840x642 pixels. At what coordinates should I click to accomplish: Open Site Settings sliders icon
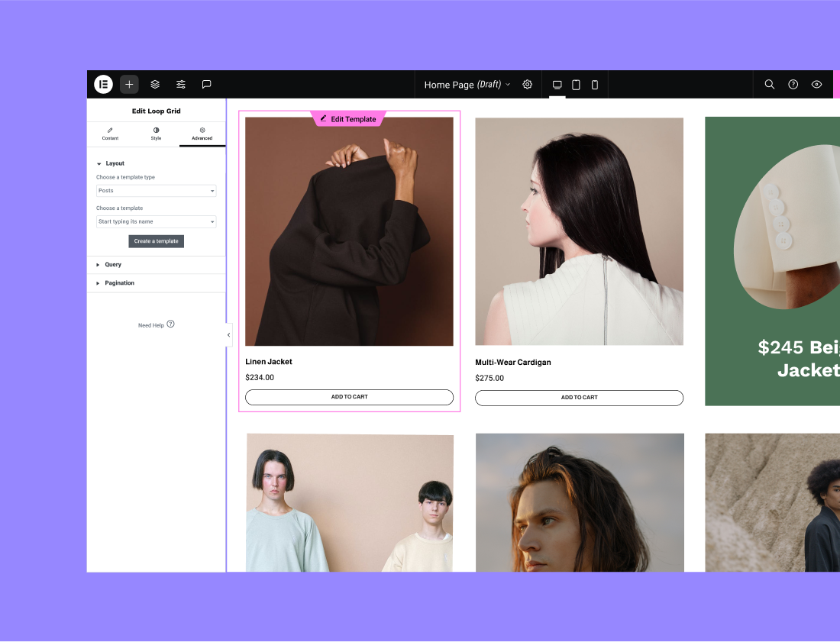click(x=181, y=85)
